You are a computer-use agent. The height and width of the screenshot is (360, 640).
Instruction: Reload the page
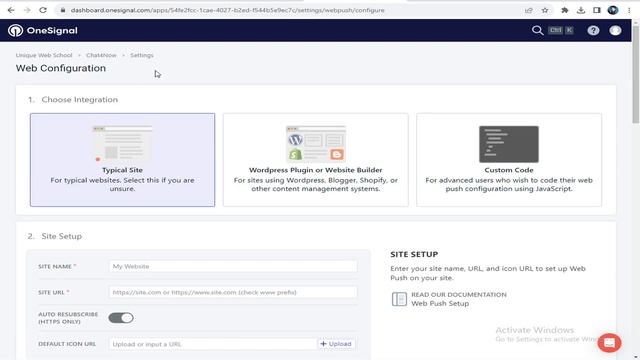(x=43, y=10)
